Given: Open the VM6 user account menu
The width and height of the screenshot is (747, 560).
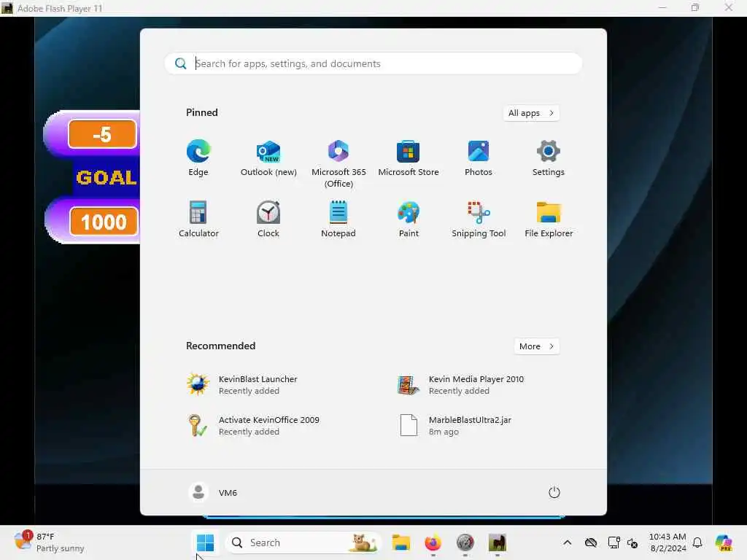Looking at the screenshot, I should tap(213, 492).
